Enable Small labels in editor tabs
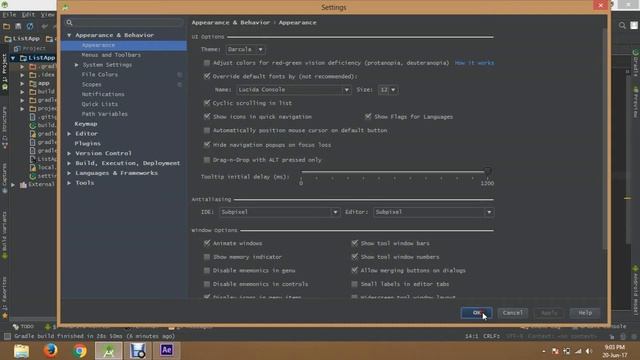Viewport: 640px width, 360px height. coord(354,284)
